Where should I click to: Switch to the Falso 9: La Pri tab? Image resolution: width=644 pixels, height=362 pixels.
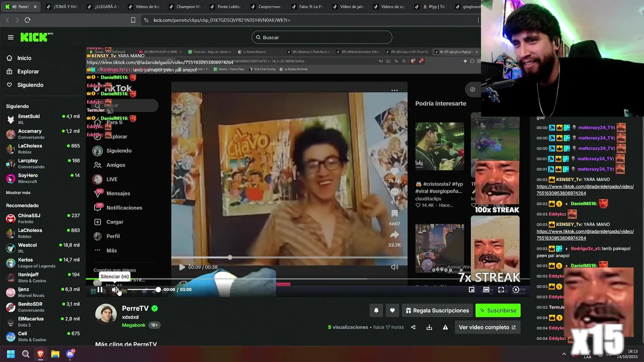point(307,7)
